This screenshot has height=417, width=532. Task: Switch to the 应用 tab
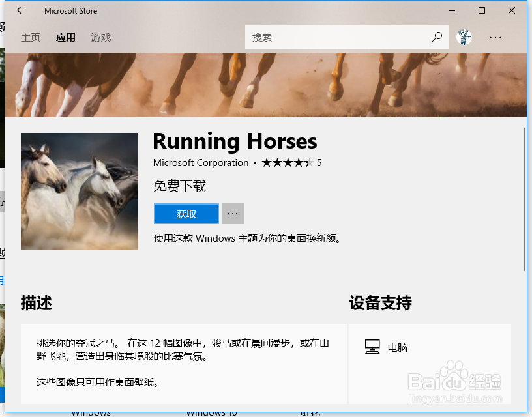pos(66,38)
